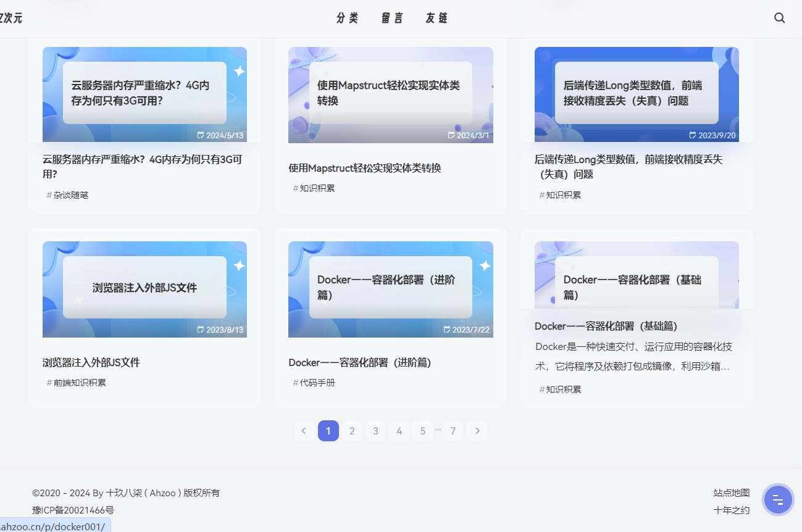802x532 pixels.
Task: Click the floating menu button bottom right
Action: click(x=777, y=500)
